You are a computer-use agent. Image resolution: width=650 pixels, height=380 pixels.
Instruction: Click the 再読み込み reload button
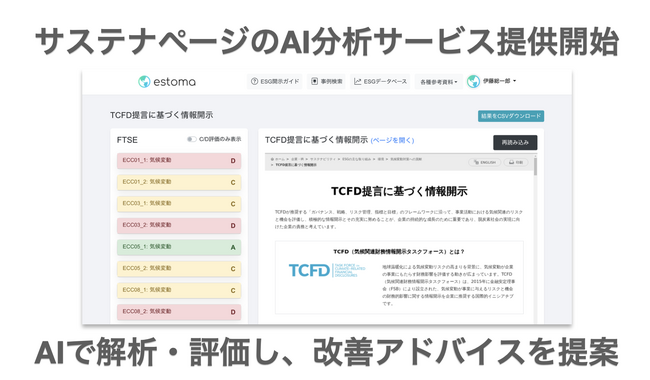515,143
